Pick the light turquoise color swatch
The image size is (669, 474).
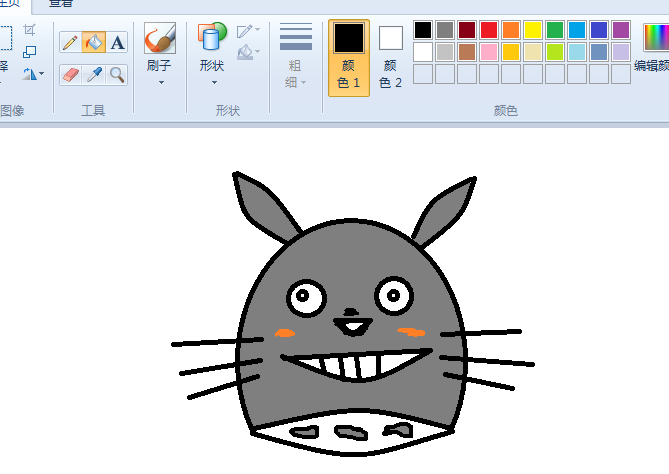(577, 52)
